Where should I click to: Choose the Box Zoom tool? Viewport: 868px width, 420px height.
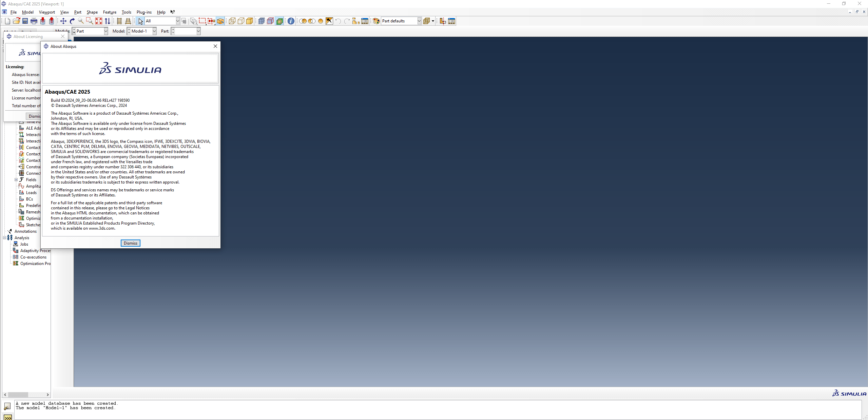tap(90, 21)
